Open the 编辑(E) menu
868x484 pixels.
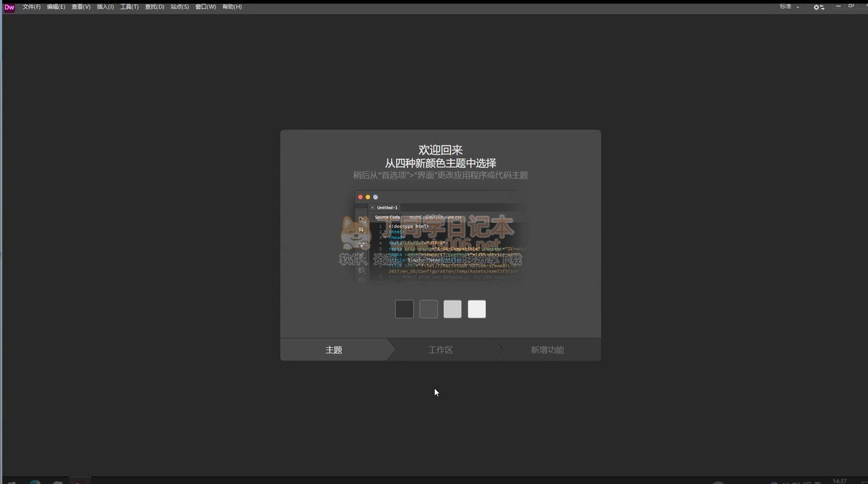point(56,7)
